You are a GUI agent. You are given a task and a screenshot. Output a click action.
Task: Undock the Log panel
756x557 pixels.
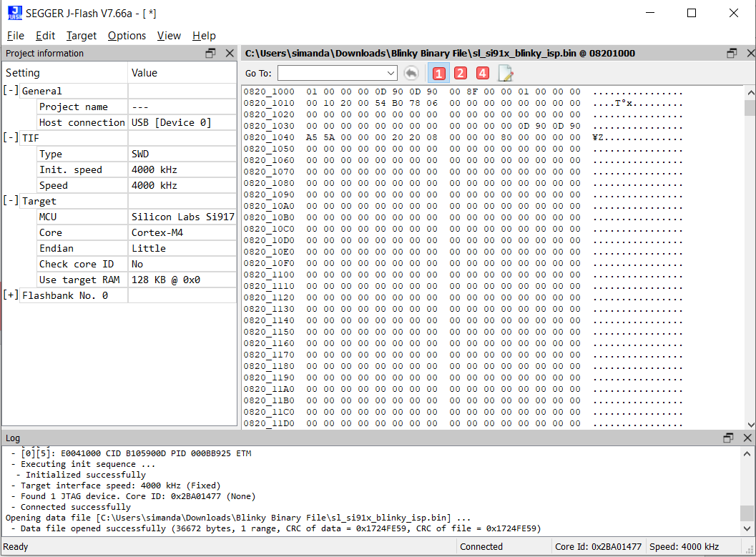pyautogui.click(x=729, y=438)
